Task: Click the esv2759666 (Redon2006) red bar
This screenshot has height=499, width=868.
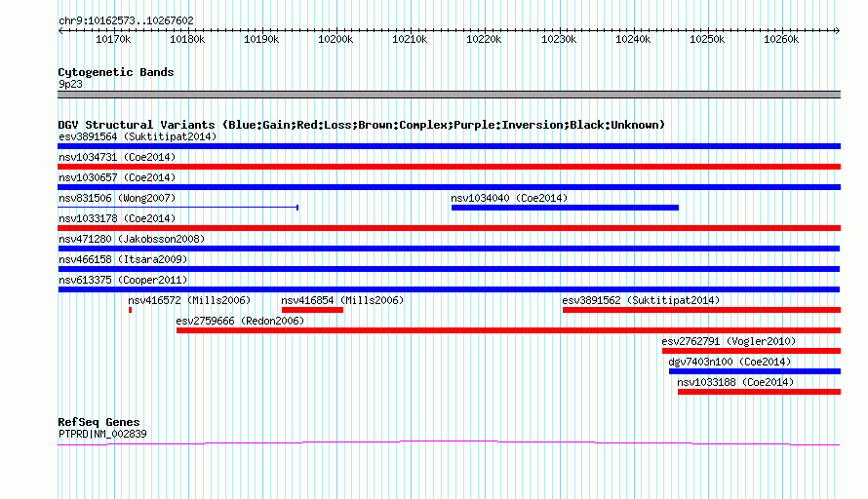Action: (x=508, y=330)
